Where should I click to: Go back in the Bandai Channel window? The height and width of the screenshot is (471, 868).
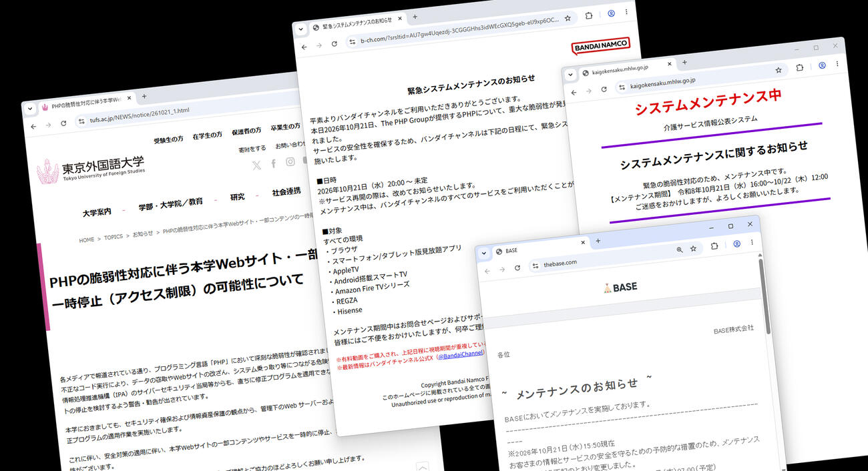coord(304,46)
